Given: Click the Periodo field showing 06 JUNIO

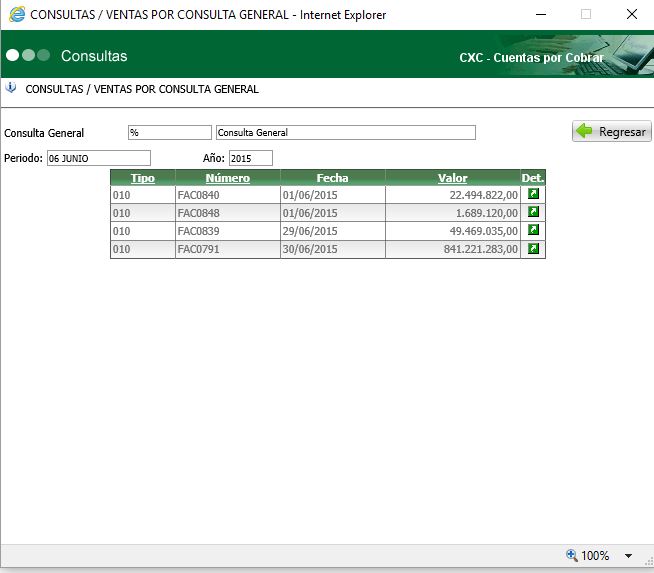Looking at the screenshot, I should 99,158.
